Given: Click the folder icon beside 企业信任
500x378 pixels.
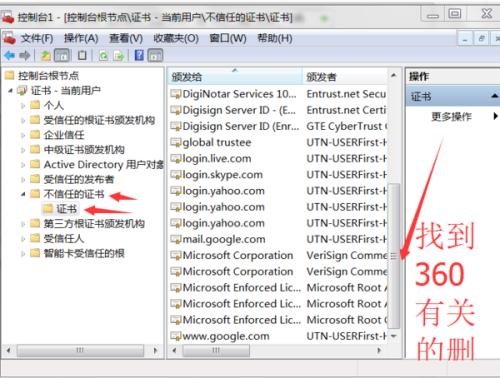Looking at the screenshot, I should click(35, 135).
